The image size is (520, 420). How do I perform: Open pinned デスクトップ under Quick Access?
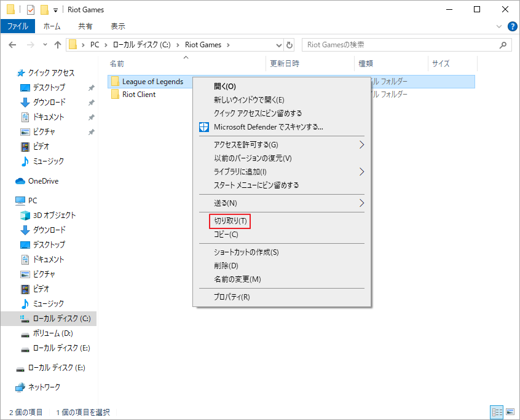tap(43, 87)
